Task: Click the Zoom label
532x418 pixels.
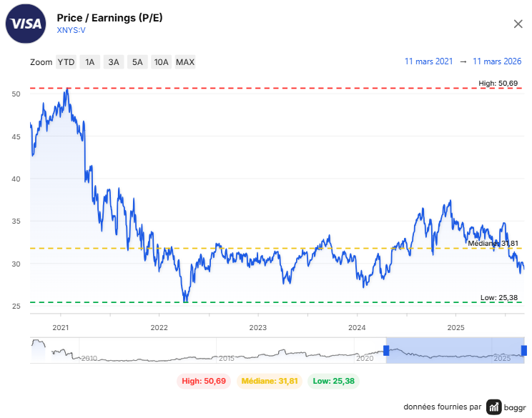Action: click(x=41, y=62)
